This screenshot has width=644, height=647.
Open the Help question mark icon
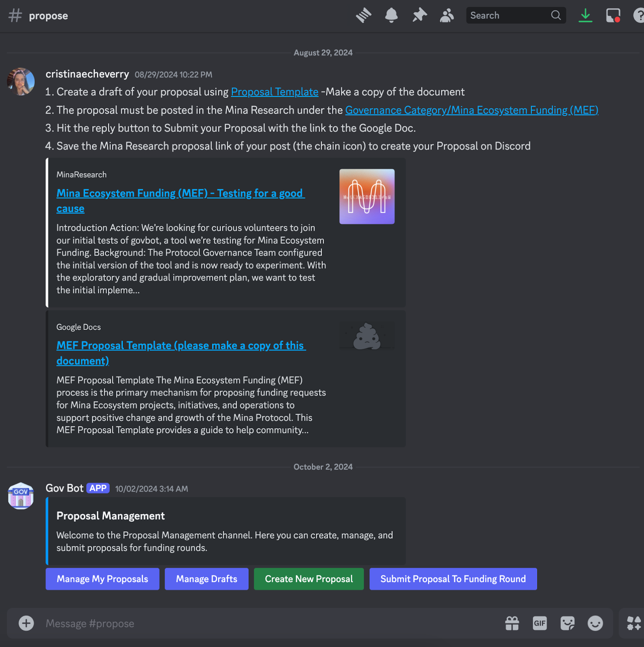pos(639,16)
